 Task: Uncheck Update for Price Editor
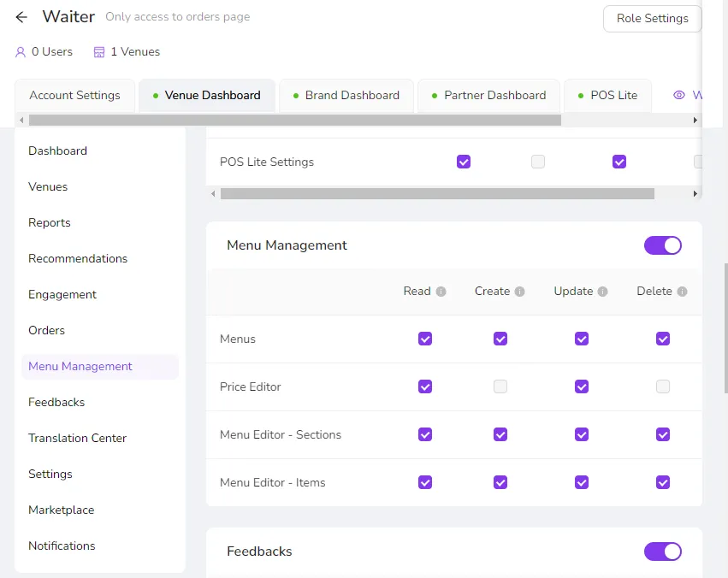click(581, 386)
